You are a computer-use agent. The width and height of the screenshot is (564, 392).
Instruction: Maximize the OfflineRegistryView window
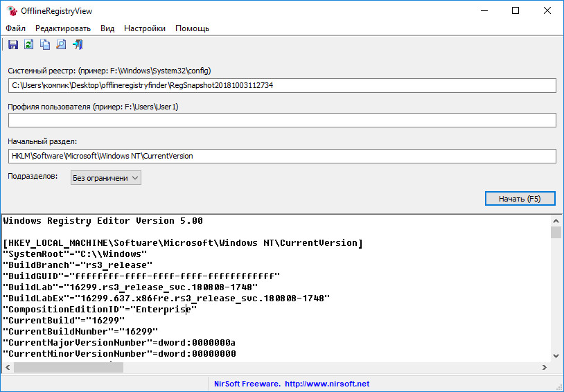515,11
